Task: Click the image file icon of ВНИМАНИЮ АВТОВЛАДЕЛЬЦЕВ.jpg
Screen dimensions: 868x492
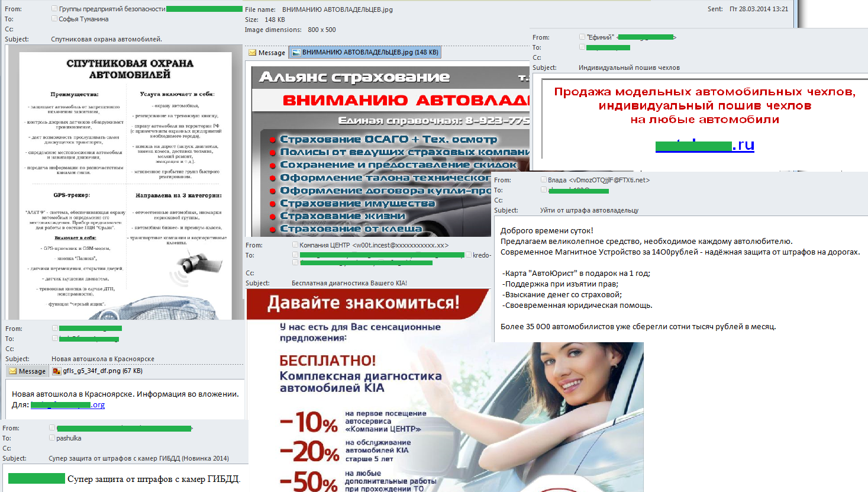Action: [296, 52]
